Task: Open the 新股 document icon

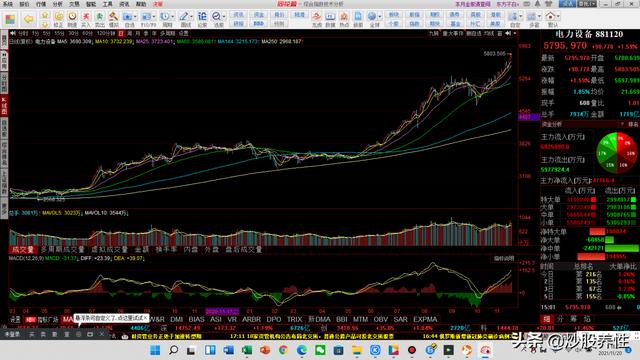Action: point(358,16)
